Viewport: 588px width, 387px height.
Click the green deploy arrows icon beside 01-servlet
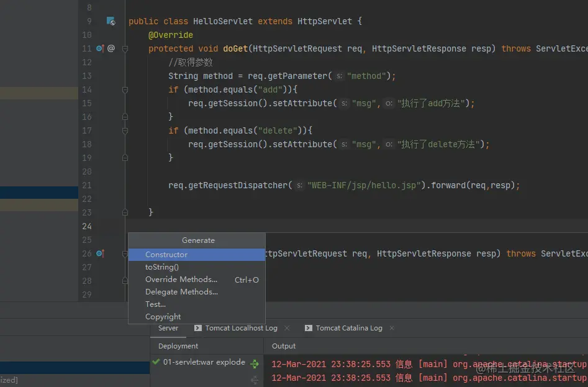coord(255,363)
